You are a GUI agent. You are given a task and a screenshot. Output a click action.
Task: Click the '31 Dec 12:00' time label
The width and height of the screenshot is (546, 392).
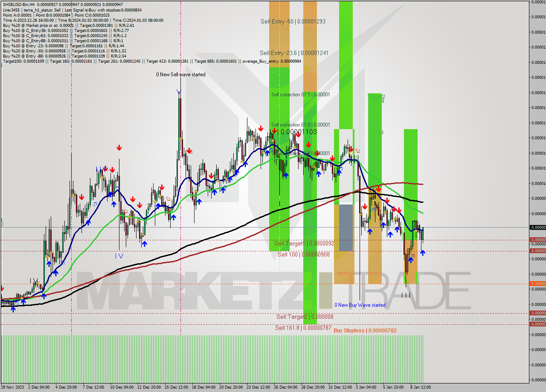340,387
